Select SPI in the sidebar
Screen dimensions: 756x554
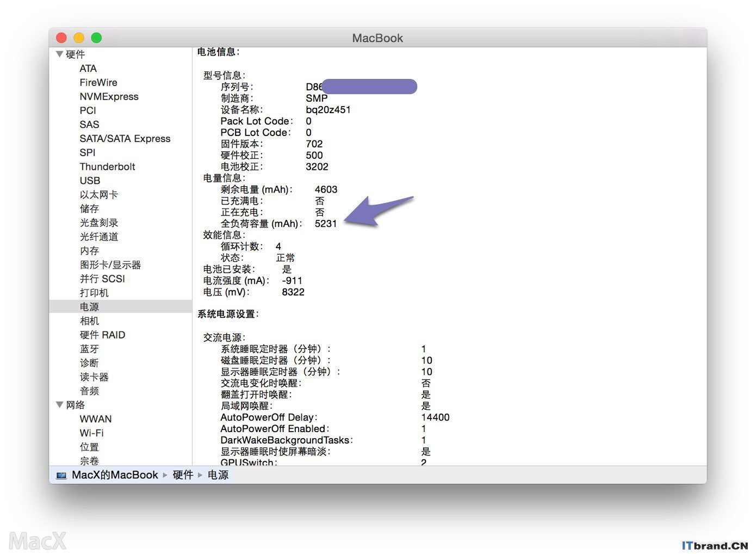tap(87, 153)
